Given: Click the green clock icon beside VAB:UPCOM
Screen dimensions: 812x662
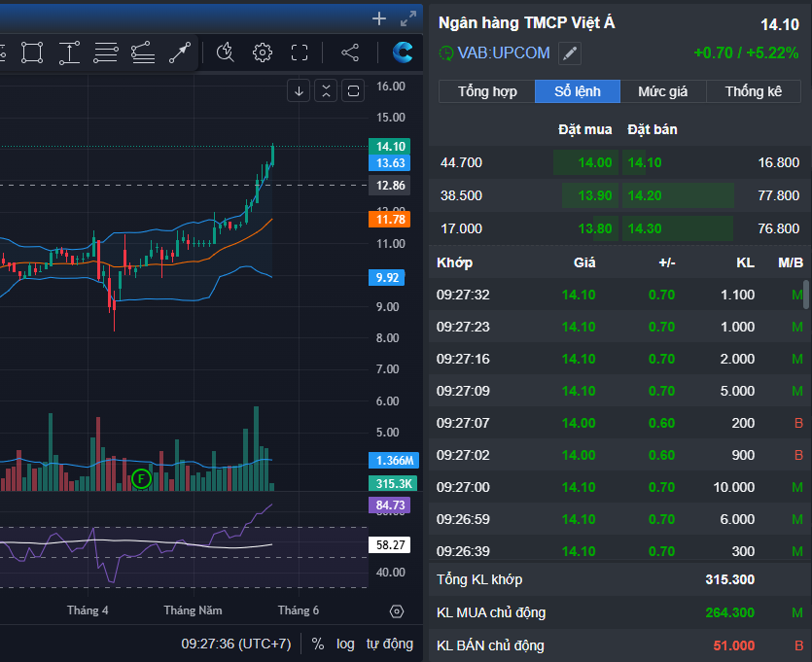Looking at the screenshot, I should pyautogui.click(x=446, y=53).
